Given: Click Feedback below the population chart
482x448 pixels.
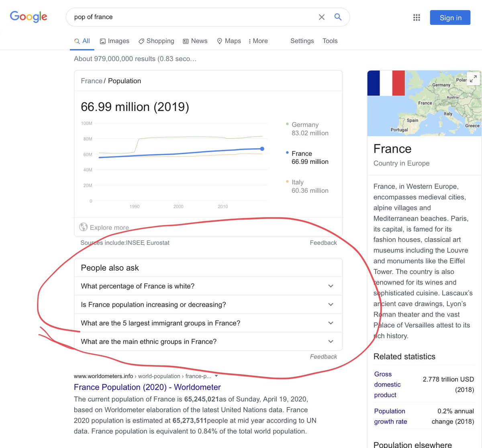Looking at the screenshot, I should point(323,243).
